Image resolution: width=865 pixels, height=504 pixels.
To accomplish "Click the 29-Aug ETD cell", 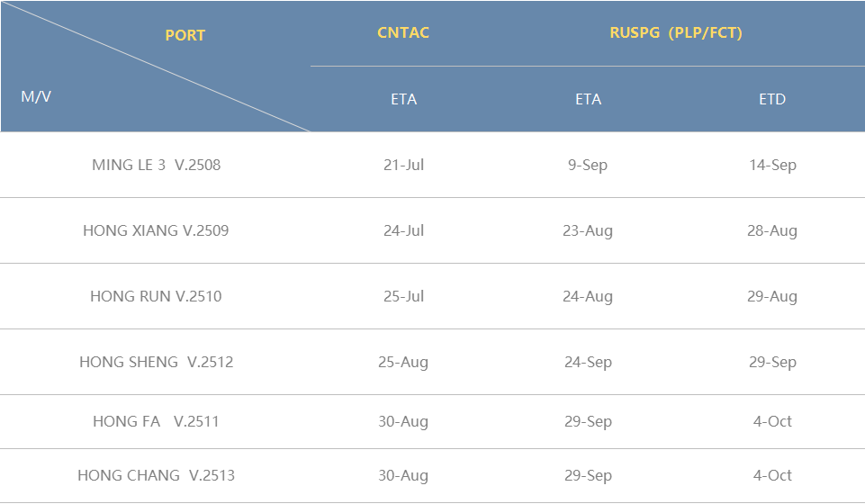I will (x=772, y=296).
